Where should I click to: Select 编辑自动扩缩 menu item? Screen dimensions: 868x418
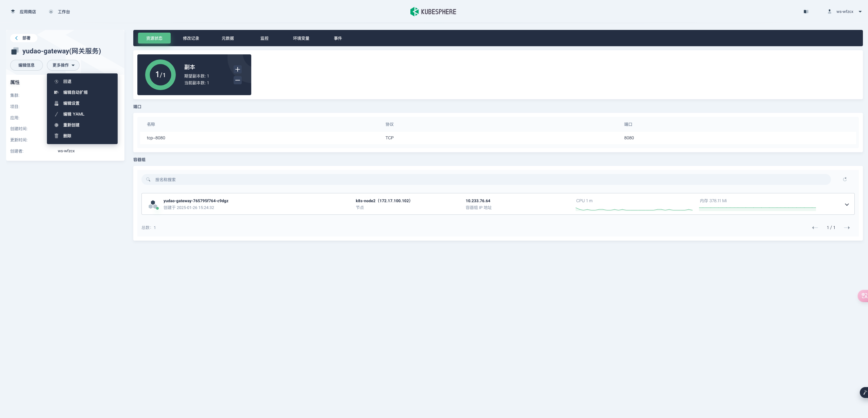82,92
